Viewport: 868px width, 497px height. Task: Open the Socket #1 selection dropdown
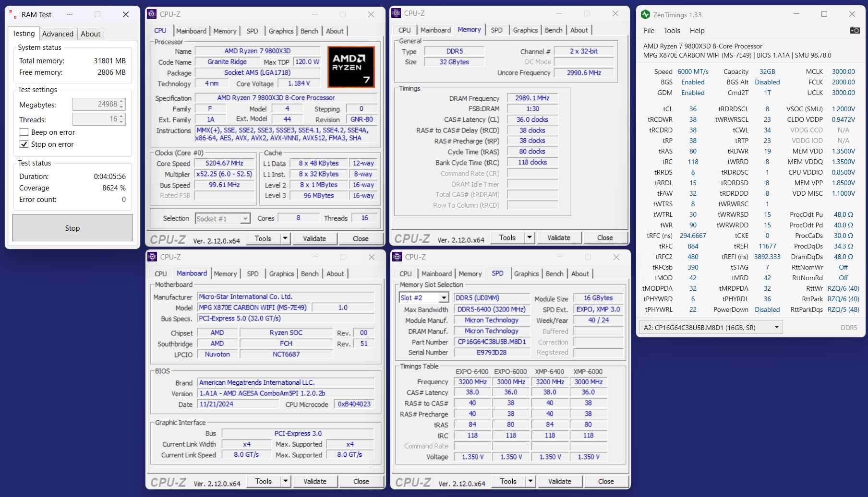[245, 219]
